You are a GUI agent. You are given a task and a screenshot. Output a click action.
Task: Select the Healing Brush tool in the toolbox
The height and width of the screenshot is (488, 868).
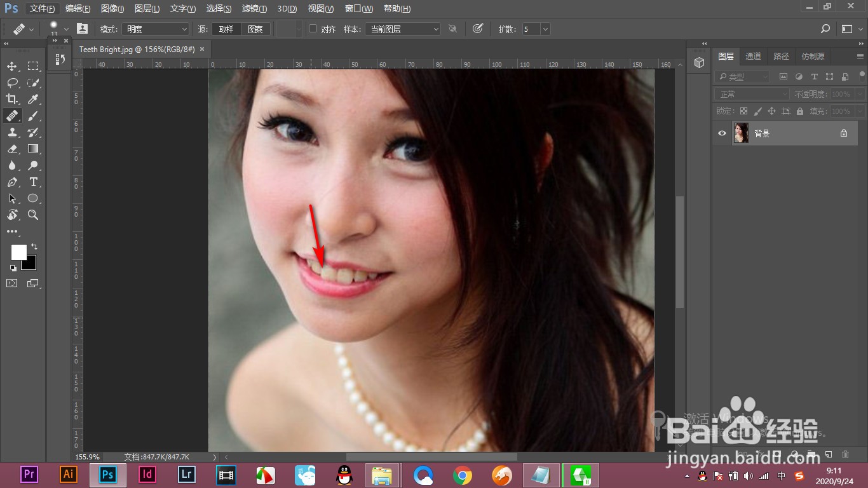[x=12, y=116]
